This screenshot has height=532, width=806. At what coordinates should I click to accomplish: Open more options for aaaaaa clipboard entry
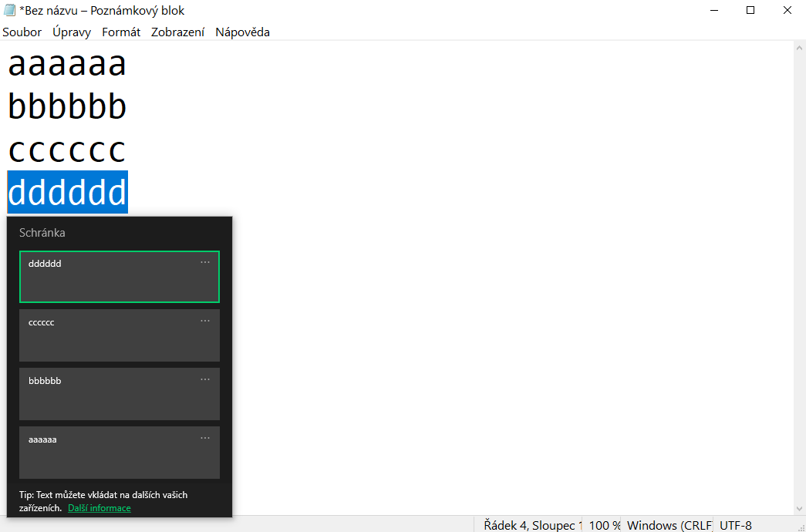point(205,439)
